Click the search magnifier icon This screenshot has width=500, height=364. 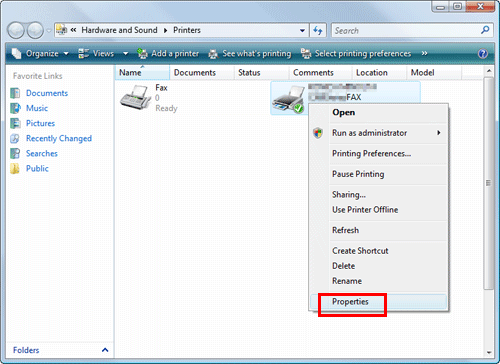[485, 30]
